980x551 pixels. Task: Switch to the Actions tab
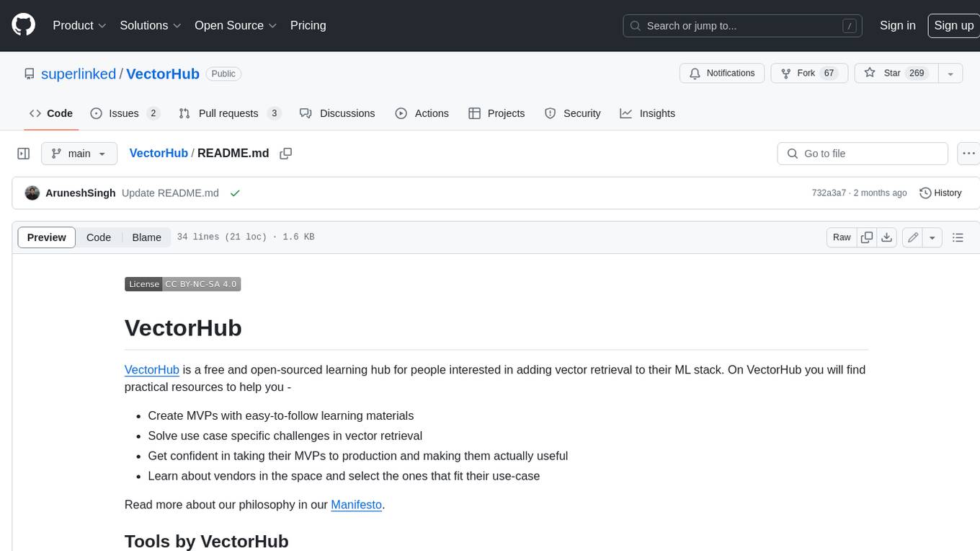click(x=422, y=113)
